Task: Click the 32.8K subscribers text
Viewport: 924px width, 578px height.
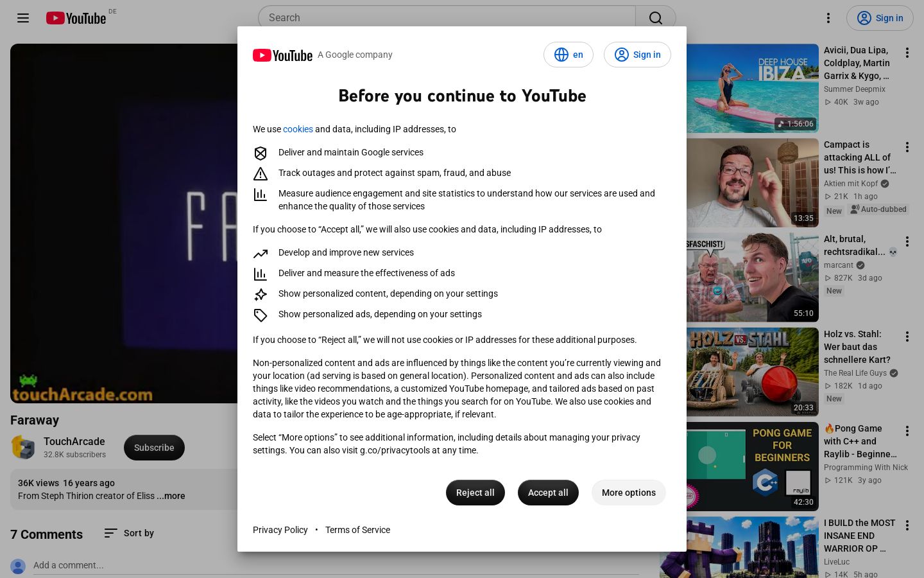Action: pyautogui.click(x=74, y=455)
